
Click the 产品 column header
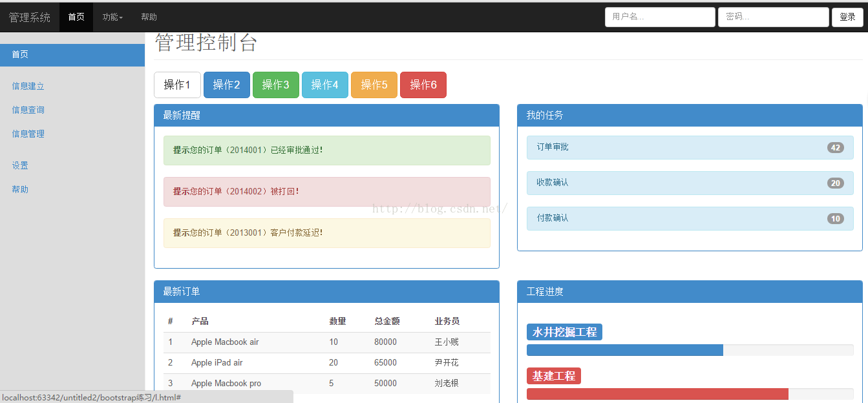tap(200, 321)
